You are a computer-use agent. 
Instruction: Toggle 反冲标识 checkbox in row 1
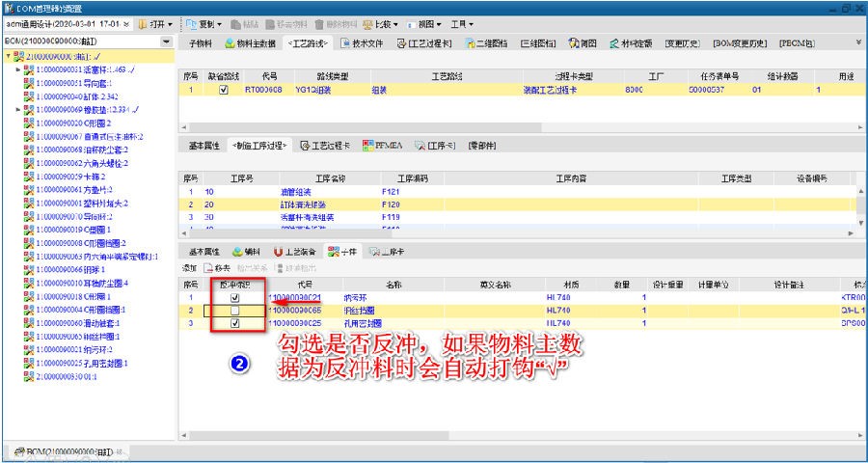235,298
